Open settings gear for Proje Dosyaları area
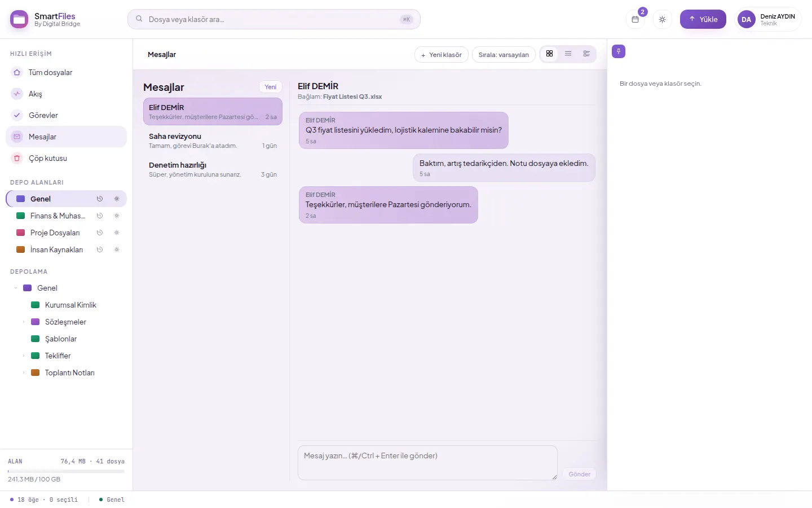The height and width of the screenshot is (508, 812). tap(117, 233)
